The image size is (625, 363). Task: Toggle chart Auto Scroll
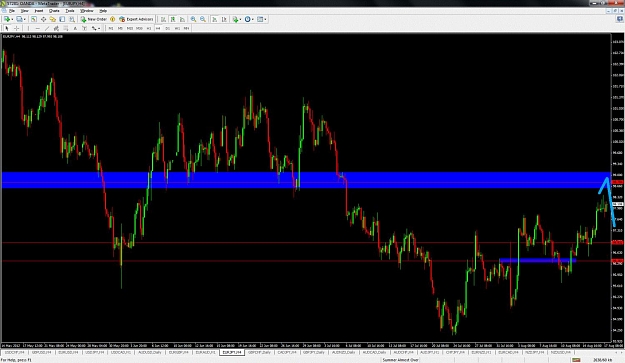(214, 19)
